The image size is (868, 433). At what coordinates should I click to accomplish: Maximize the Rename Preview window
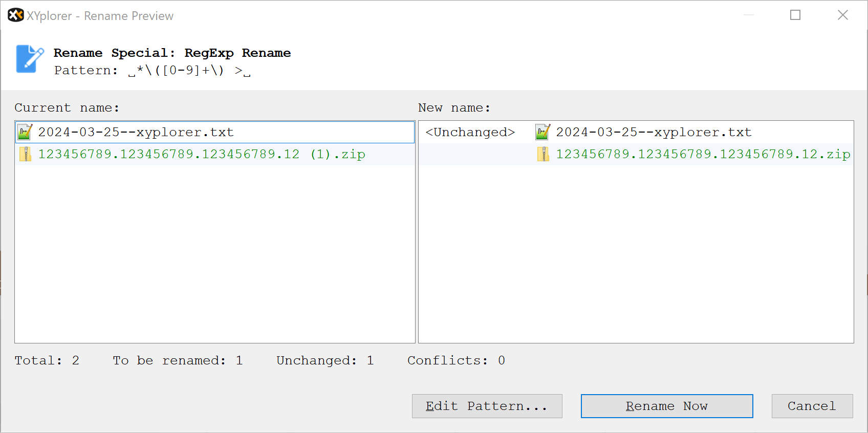(x=795, y=15)
